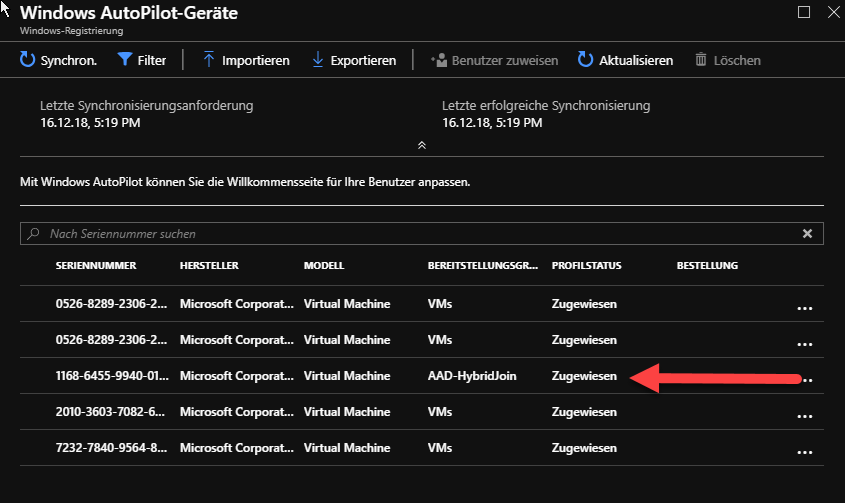Close the Windows AutoPilot-Geräte blade
Viewport: 845px width, 503px height.
pos(834,12)
